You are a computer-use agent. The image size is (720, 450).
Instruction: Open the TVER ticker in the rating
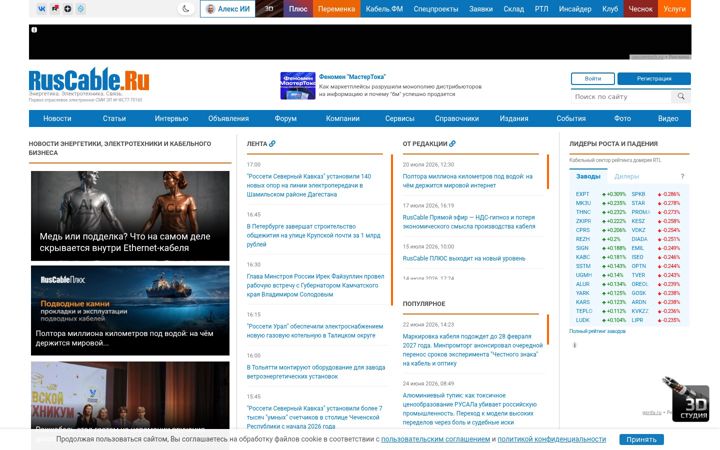click(x=639, y=275)
